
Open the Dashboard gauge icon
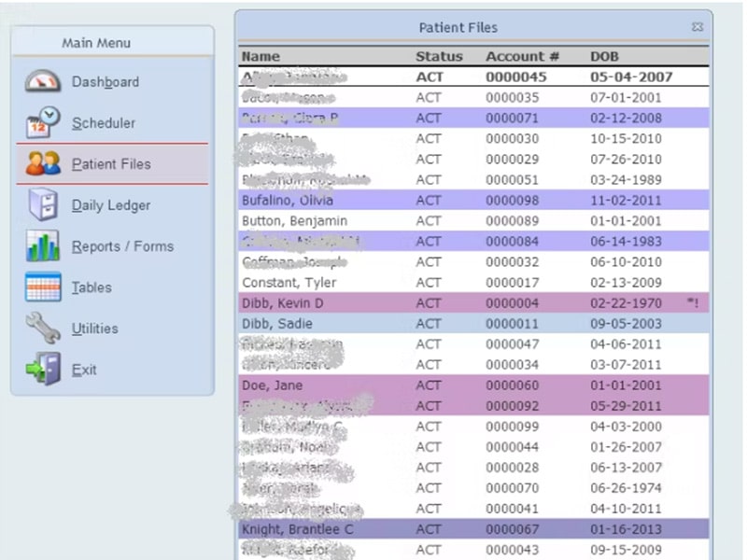[43, 82]
